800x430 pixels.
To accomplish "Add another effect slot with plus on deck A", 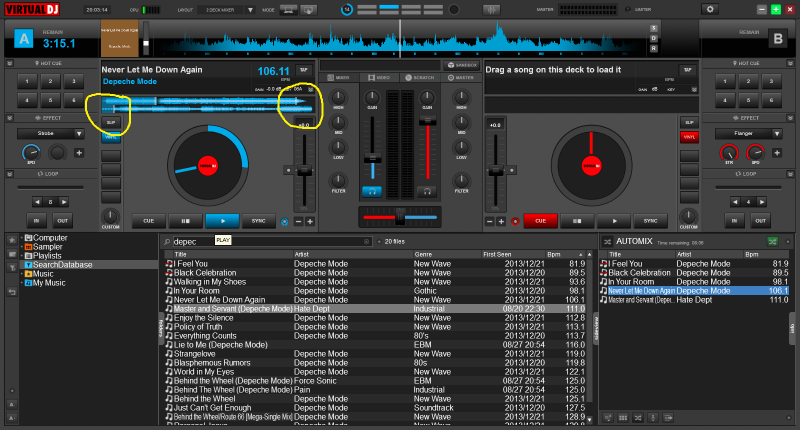I will pyautogui.click(x=79, y=153).
